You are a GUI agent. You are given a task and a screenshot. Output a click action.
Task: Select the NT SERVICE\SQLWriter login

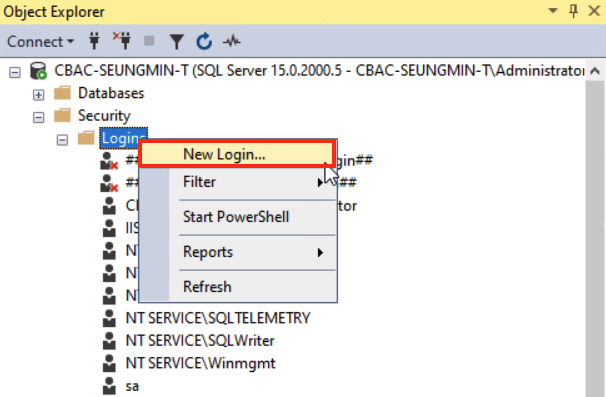coord(200,341)
